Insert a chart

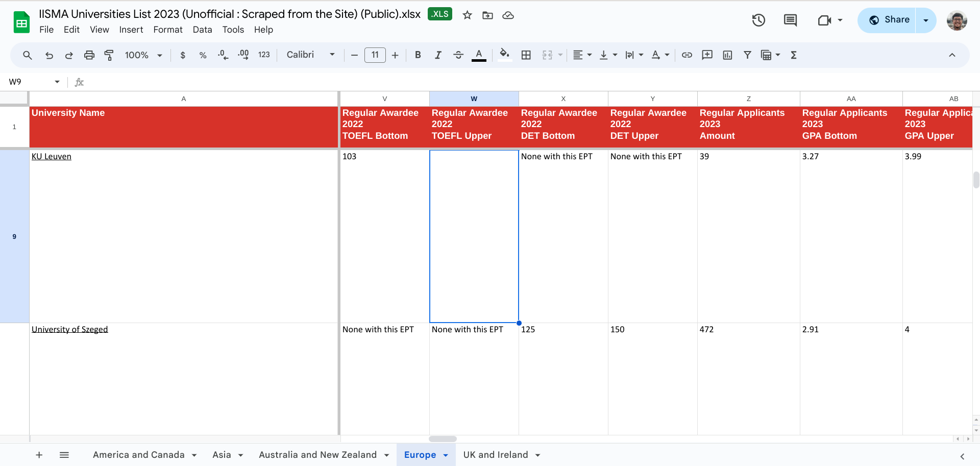click(x=727, y=55)
